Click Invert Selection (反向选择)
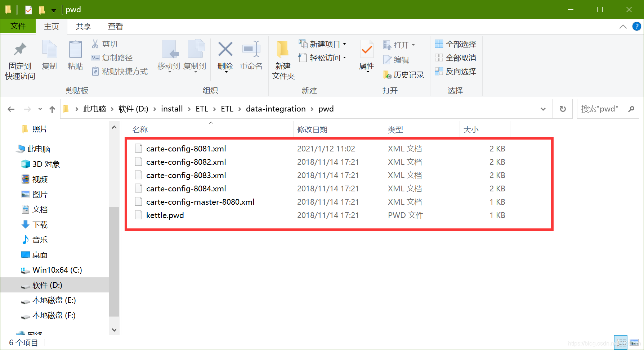The height and width of the screenshot is (350, 644). 455,71
